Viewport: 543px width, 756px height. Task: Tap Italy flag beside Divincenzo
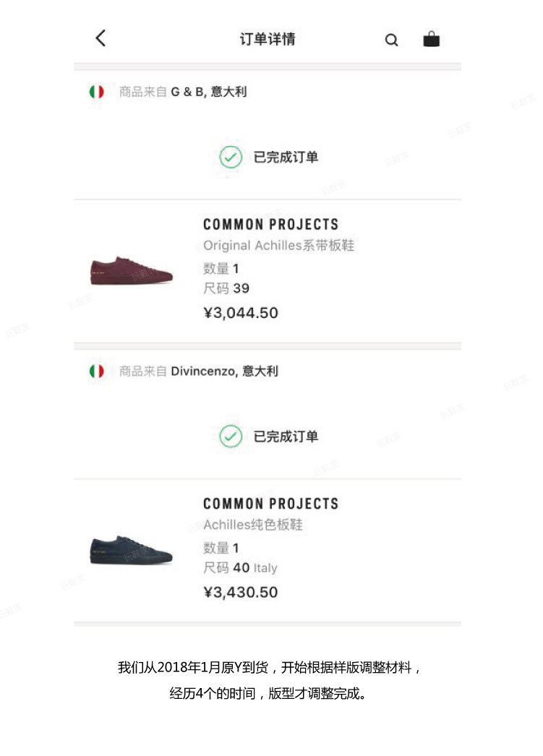[x=96, y=371]
